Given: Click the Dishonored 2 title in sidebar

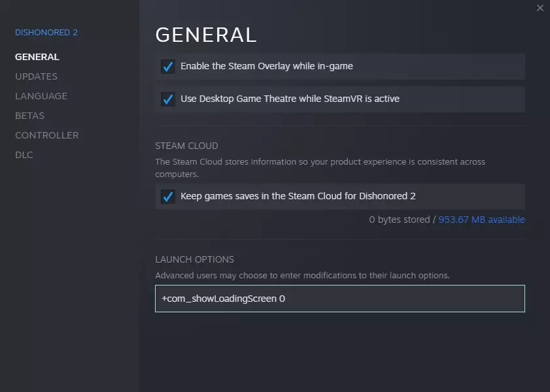Looking at the screenshot, I should (46, 33).
